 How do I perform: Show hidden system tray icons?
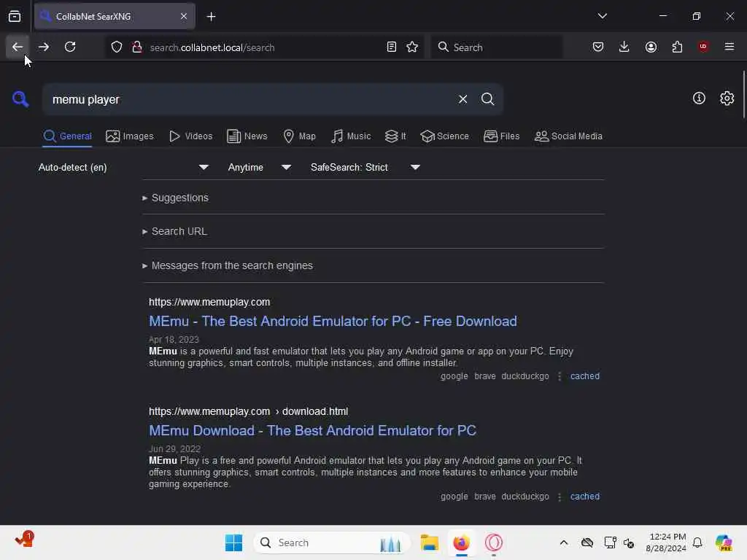pos(564,542)
